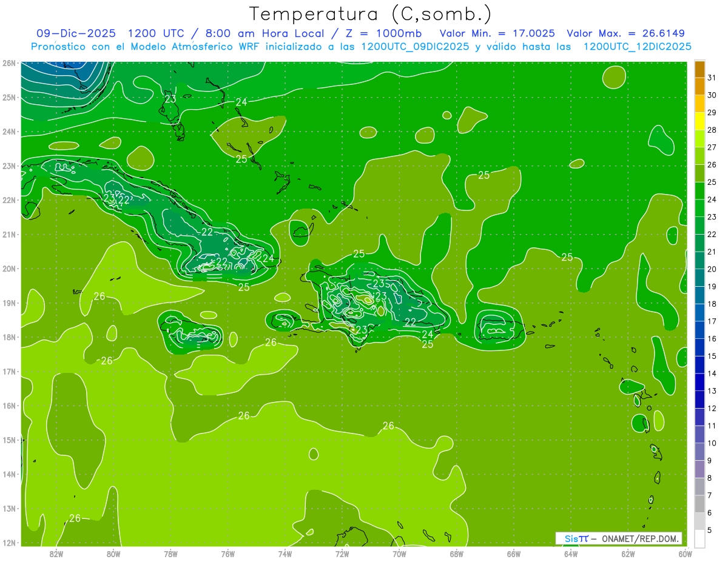This screenshot has width=728, height=562.
Task: Click the "60W" longitude label
Action: 685,553
